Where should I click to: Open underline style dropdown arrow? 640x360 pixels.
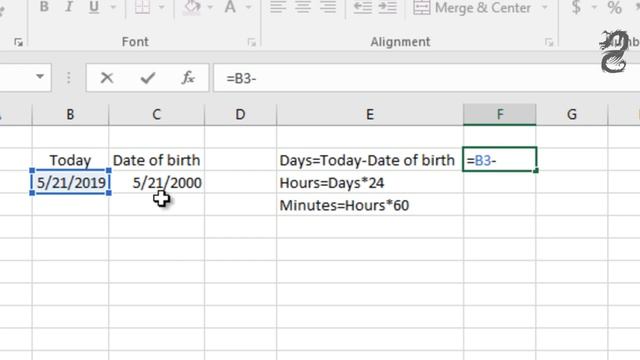coord(113,7)
